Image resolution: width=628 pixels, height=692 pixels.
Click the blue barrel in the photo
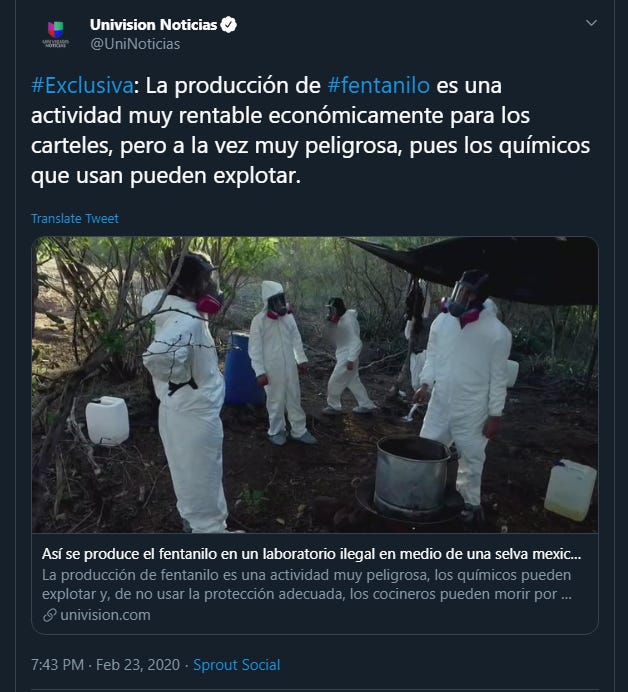pyautogui.click(x=243, y=370)
